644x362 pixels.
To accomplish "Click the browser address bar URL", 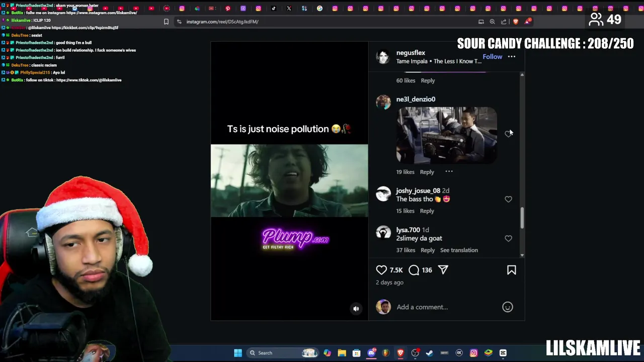I will click(222, 22).
